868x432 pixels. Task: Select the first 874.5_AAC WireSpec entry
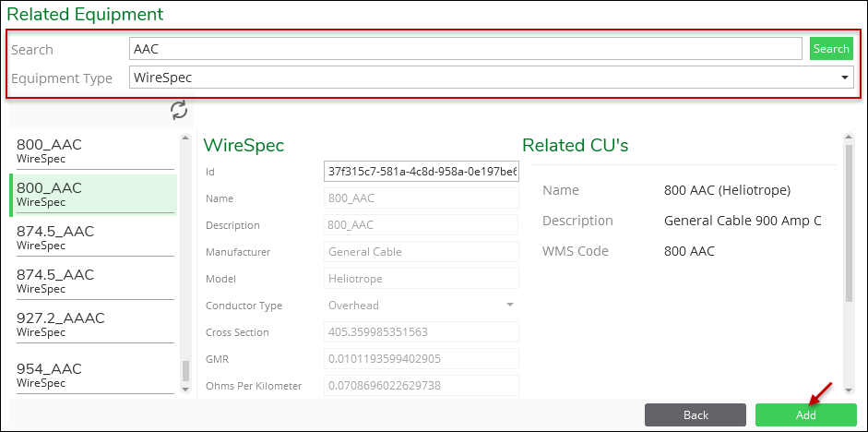tap(95, 237)
